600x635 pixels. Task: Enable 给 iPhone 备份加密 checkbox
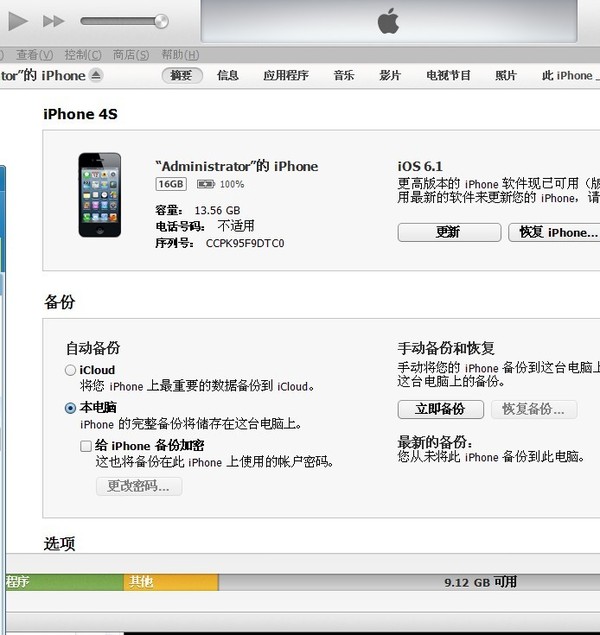pyautogui.click(x=86, y=446)
